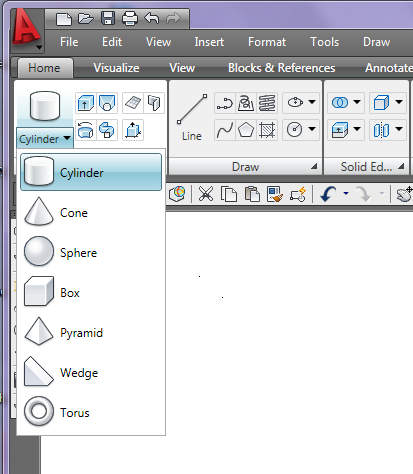The height and width of the screenshot is (474, 413).
Task: Switch to the Visualize ribbon tab
Action: coord(116,68)
